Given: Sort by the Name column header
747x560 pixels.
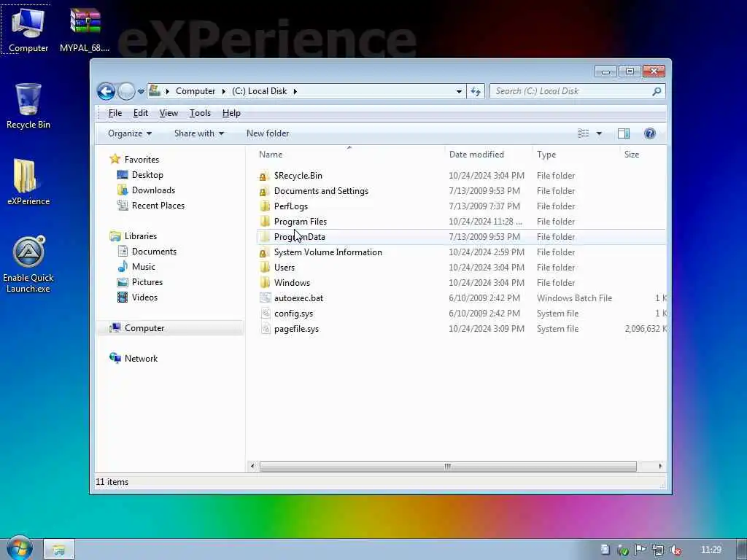Looking at the screenshot, I should pos(271,155).
